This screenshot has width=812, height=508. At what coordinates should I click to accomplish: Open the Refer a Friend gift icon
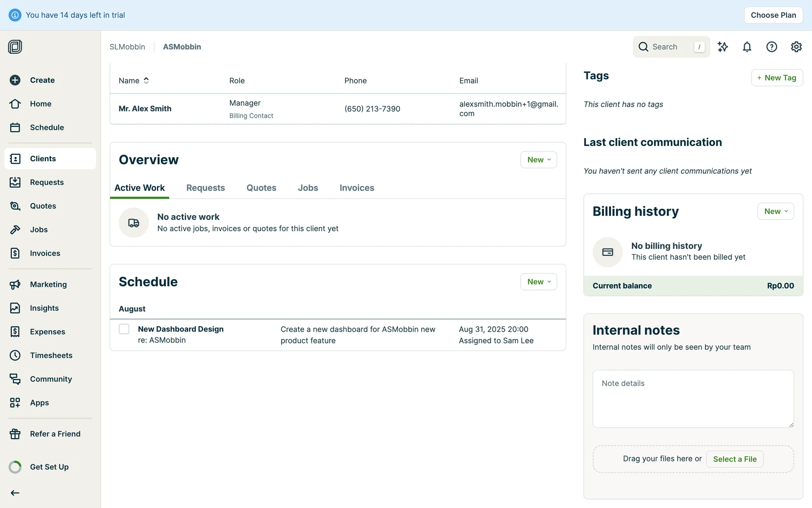(x=15, y=434)
